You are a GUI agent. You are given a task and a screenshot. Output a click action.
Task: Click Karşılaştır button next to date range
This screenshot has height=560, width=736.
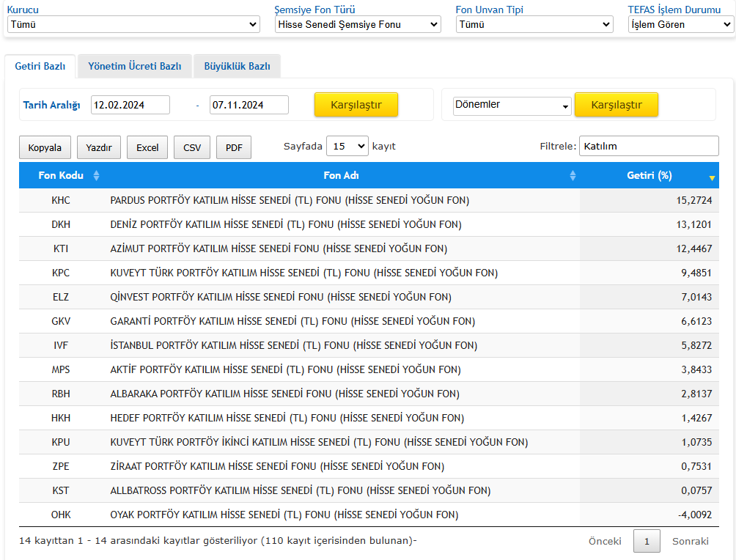(356, 105)
